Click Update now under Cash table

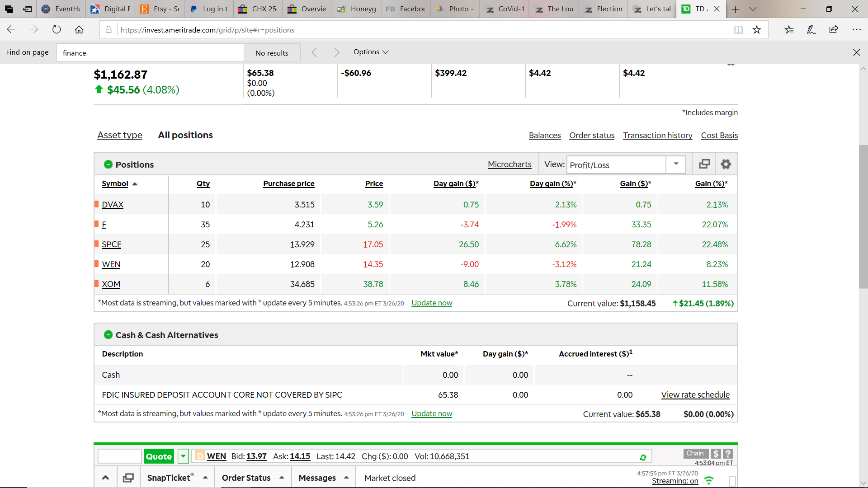tap(432, 413)
